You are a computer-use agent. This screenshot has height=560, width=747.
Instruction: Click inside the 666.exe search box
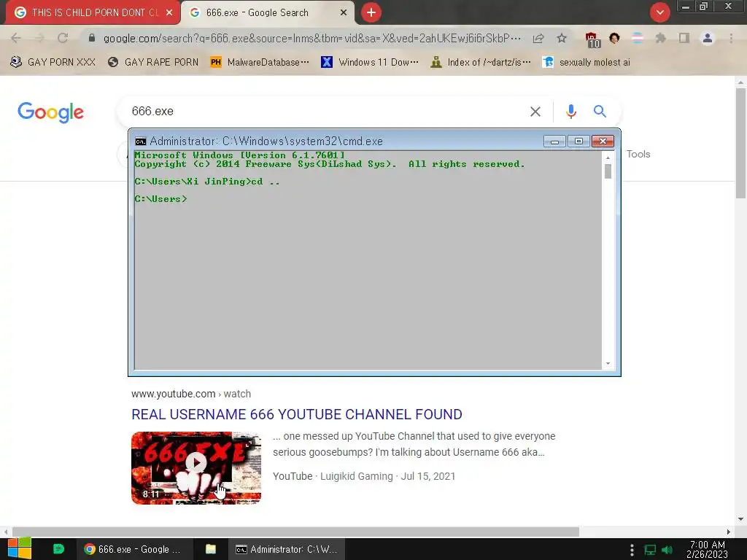pos(324,112)
